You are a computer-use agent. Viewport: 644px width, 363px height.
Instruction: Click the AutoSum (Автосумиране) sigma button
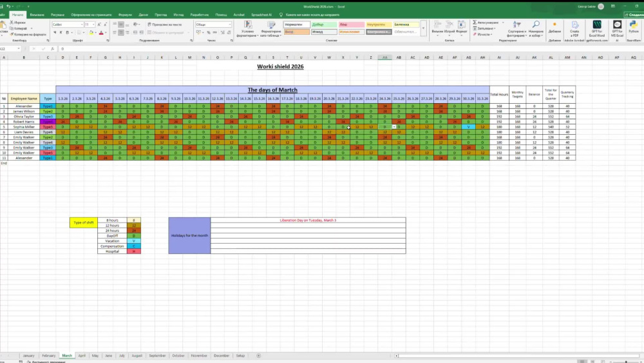[x=486, y=23]
